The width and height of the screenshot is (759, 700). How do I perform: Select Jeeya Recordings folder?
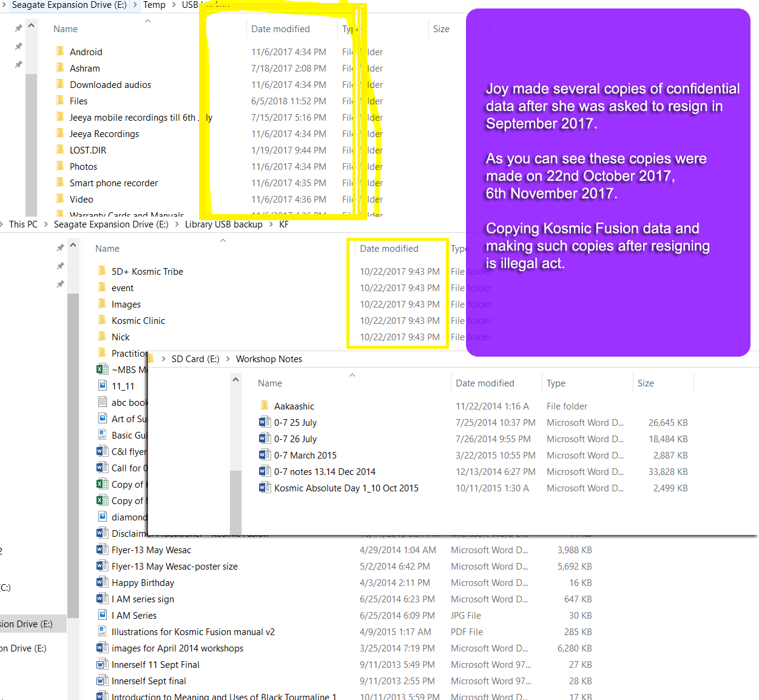pyautogui.click(x=104, y=133)
